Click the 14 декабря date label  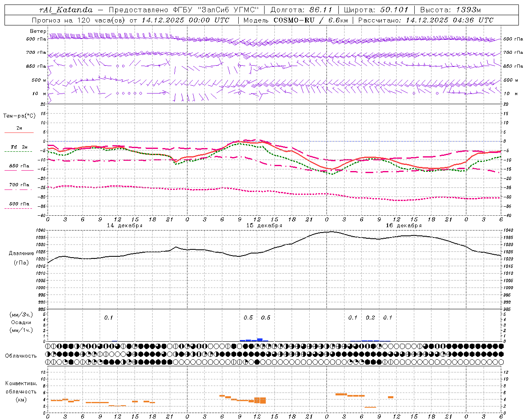coord(125,226)
